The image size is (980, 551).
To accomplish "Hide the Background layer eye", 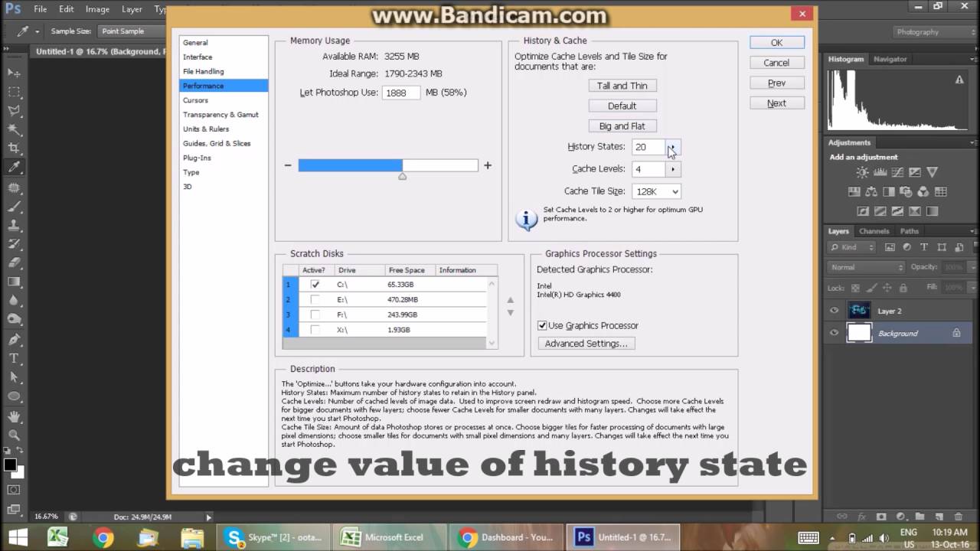I will 835,333.
